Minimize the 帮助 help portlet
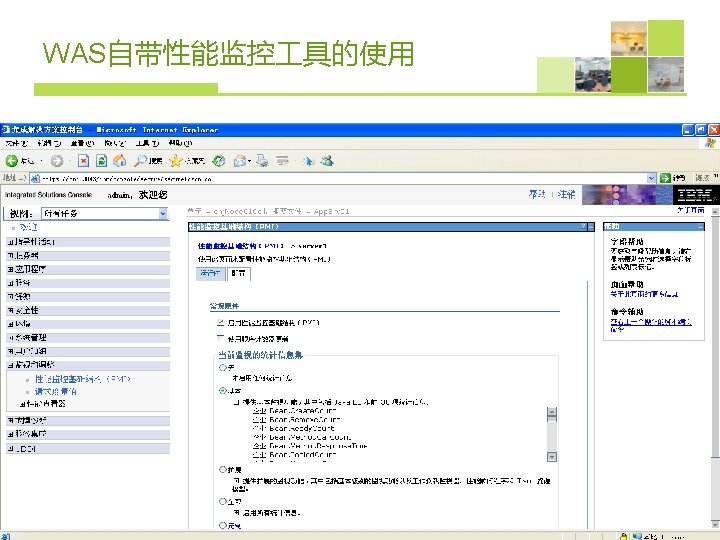Screen dimensions: 720x540 [x=701, y=226]
